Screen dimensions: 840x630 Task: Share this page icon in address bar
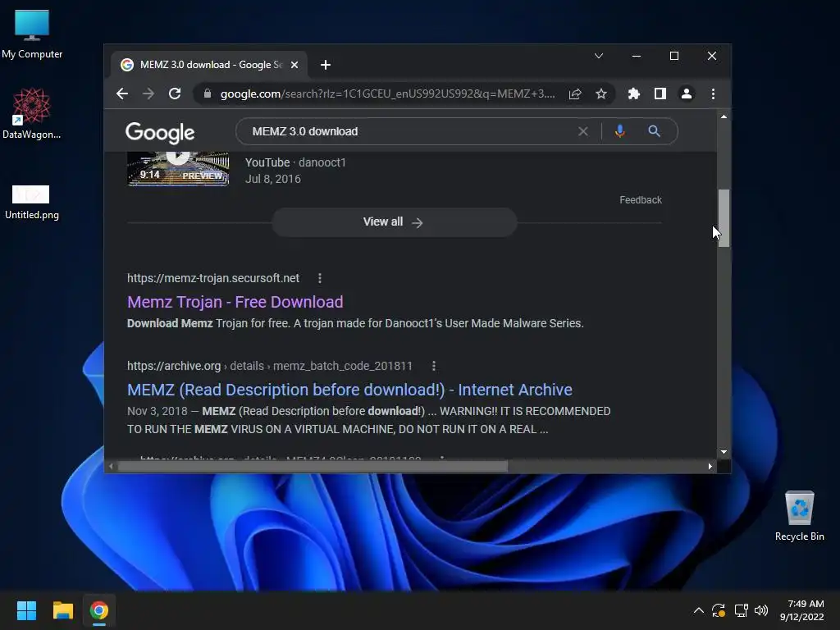[575, 94]
